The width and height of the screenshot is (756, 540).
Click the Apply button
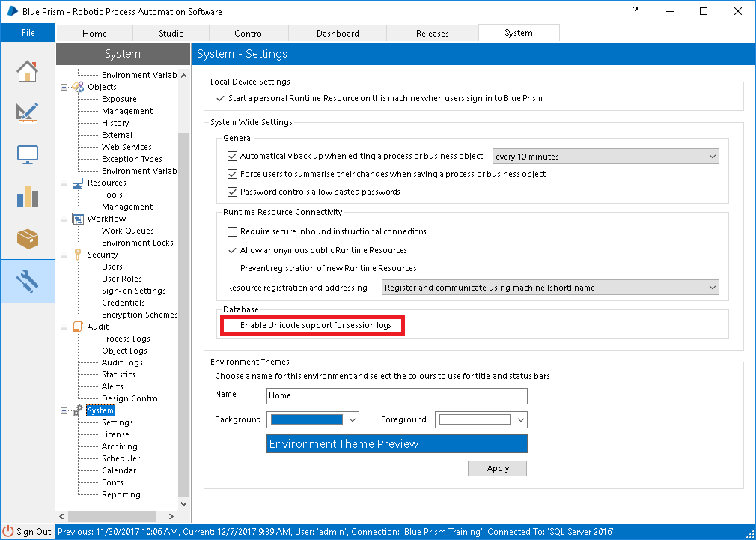497,468
